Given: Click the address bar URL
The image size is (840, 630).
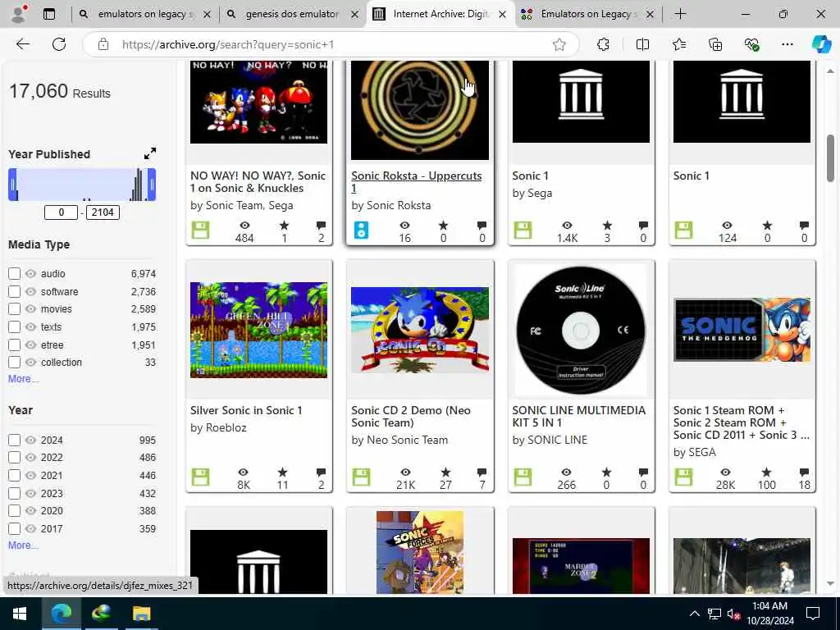Looking at the screenshot, I should click(228, 44).
